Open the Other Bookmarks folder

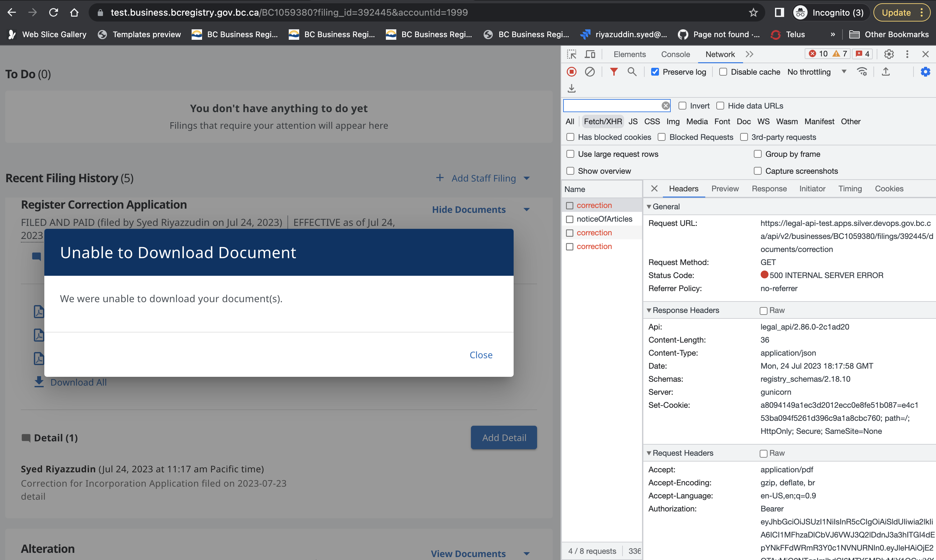(x=888, y=34)
